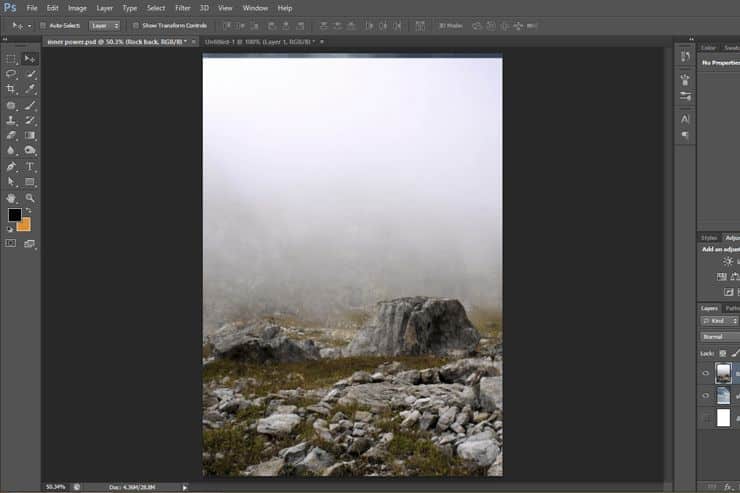
Task: Select the Rectangular Marquee tool
Action: tap(11, 59)
